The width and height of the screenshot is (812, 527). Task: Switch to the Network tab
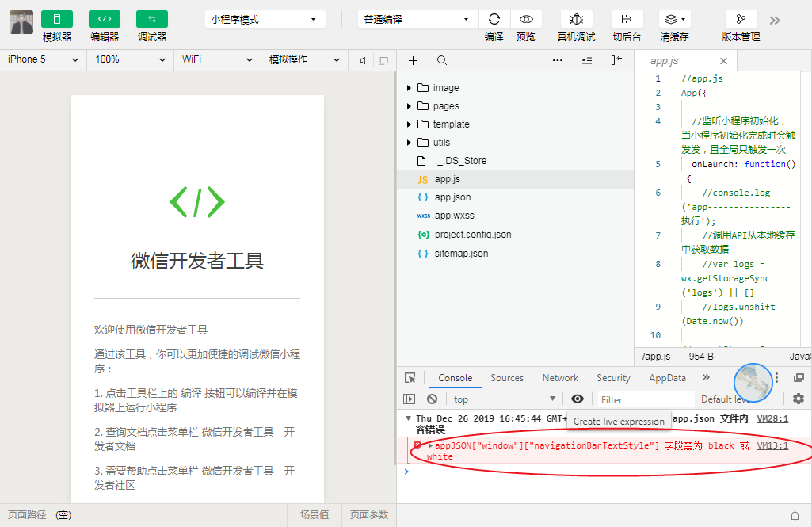[560, 378]
